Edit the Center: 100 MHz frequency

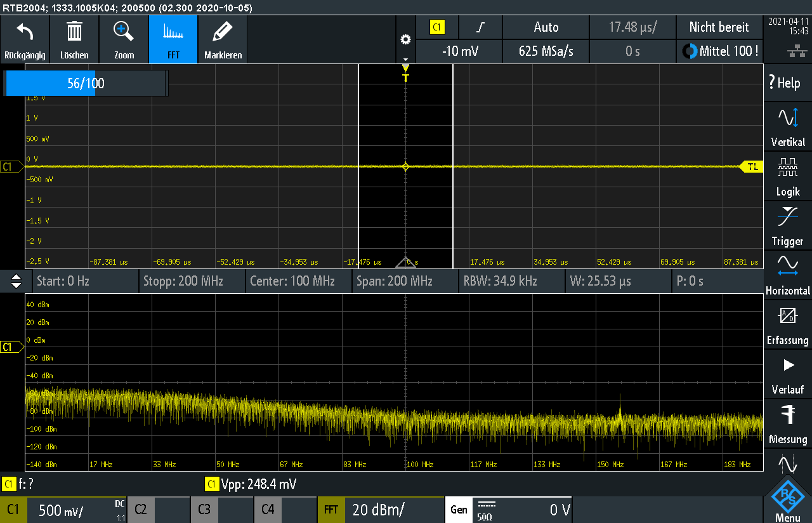point(298,281)
